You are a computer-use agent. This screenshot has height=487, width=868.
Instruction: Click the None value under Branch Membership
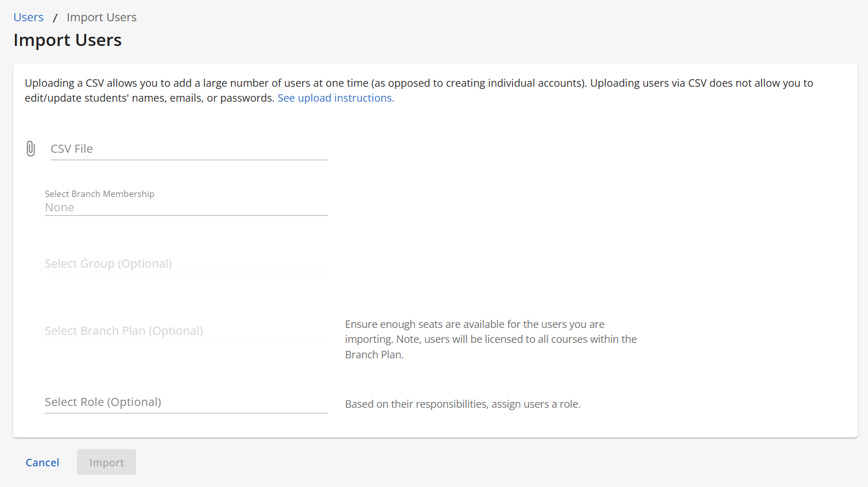click(x=60, y=208)
